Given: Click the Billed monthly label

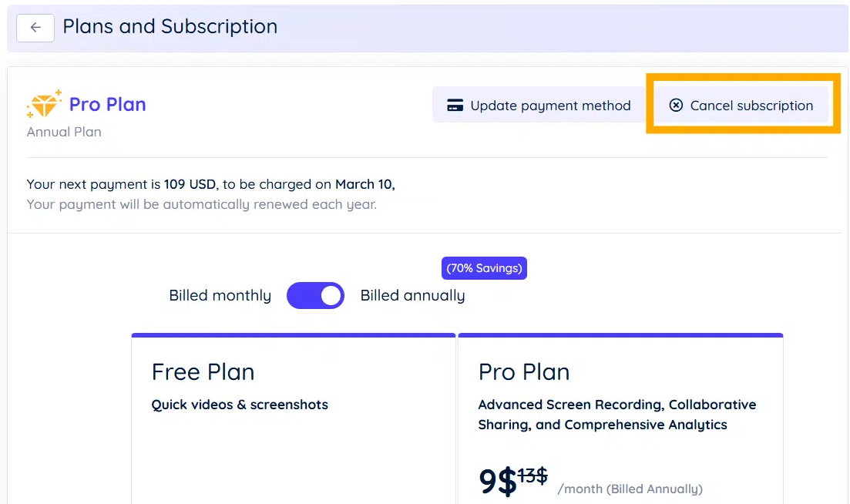Looking at the screenshot, I should tap(220, 295).
